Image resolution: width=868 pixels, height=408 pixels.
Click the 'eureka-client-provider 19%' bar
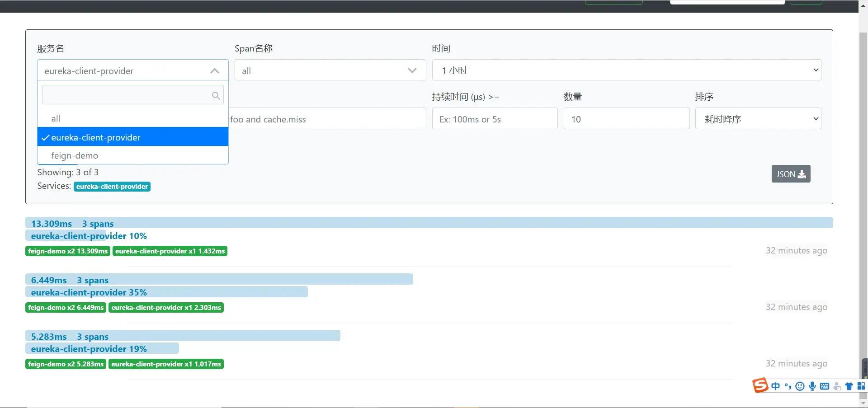click(x=102, y=349)
